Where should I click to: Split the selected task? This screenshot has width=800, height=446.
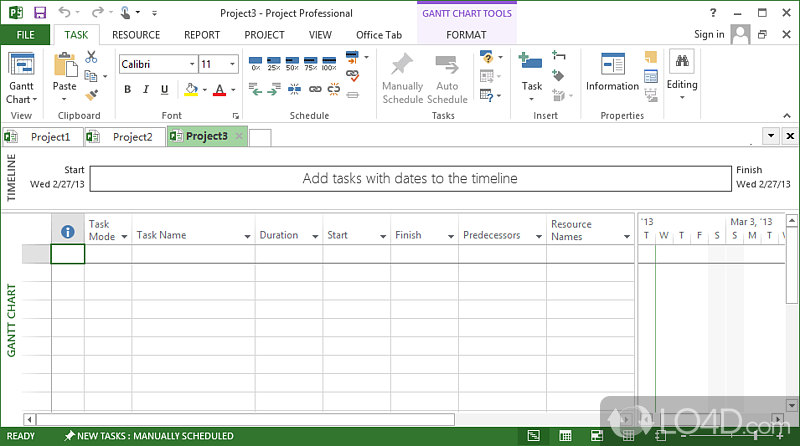294,90
